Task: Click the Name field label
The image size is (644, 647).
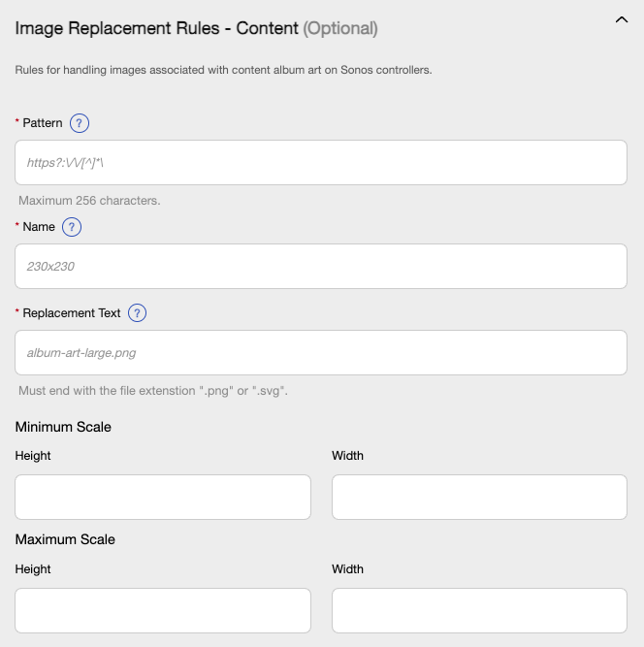Action: (39, 227)
